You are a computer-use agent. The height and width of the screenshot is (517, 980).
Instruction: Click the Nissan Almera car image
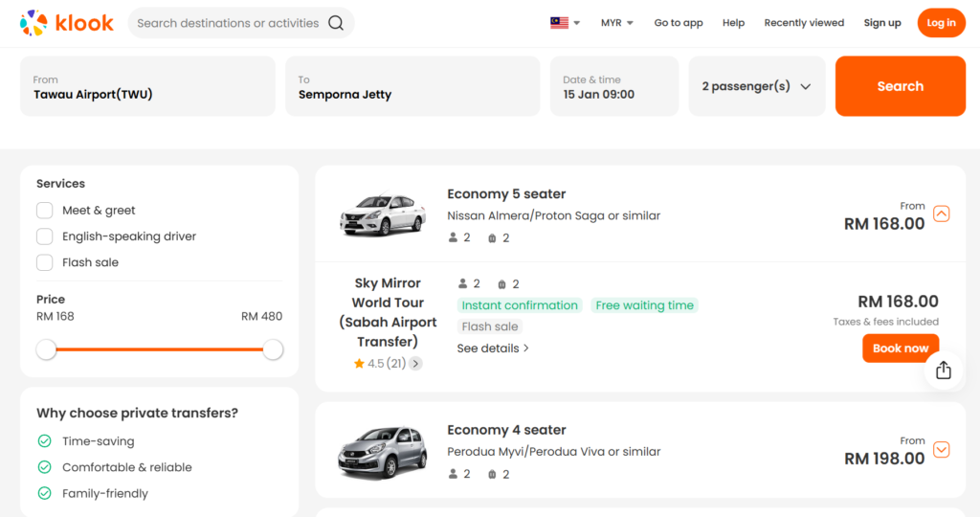click(x=383, y=215)
